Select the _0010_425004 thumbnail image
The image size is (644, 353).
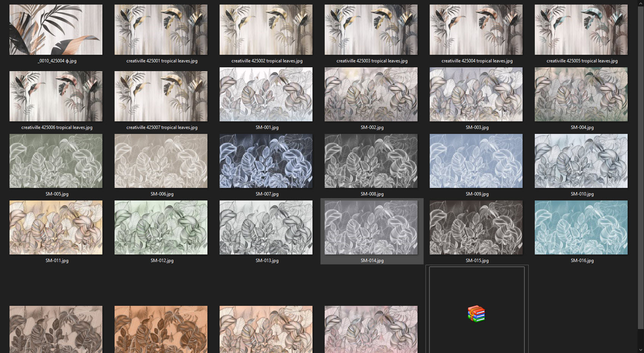[x=56, y=30]
